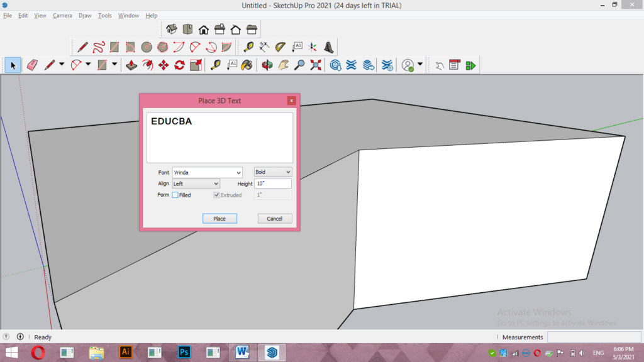Pick the Eraser tool
This screenshot has width=644, height=362.
pyautogui.click(x=33, y=65)
